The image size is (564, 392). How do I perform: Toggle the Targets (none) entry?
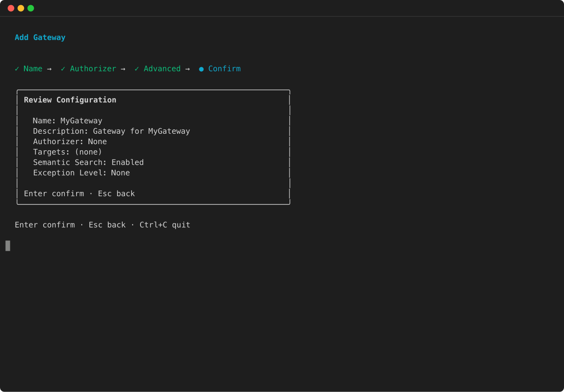(x=67, y=152)
